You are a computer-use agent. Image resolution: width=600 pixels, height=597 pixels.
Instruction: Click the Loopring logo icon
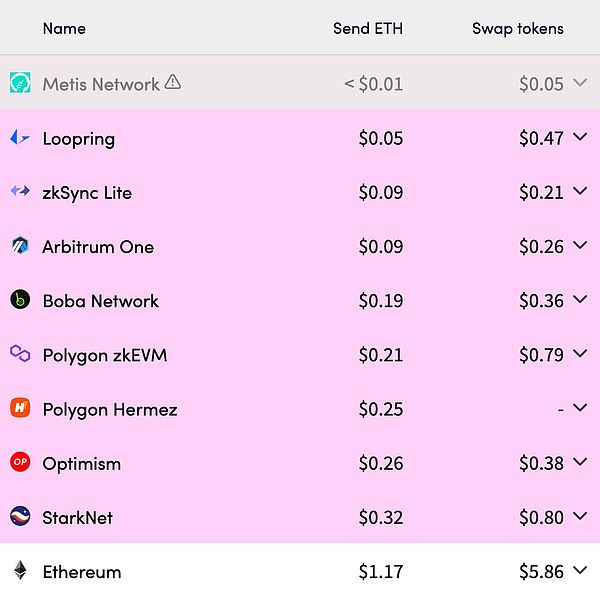click(x=20, y=138)
